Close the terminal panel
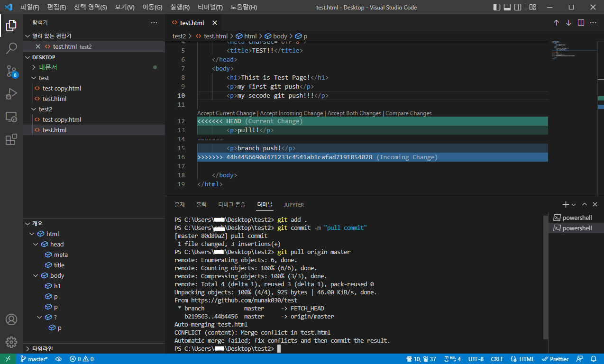Image resolution: width=604 pixels, height=364 pixels. pyautogui.click(x=595, y=204)
